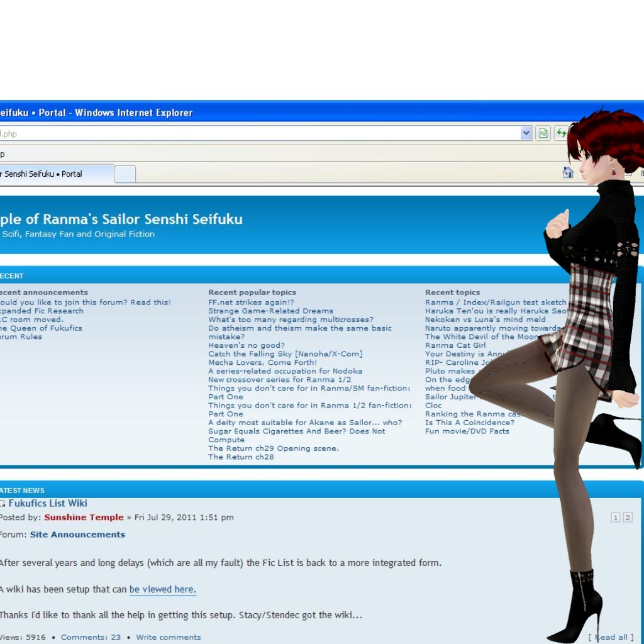
Task: Open 'The White Devil of the Moon' topic
Action: click(x=482, y=337)
